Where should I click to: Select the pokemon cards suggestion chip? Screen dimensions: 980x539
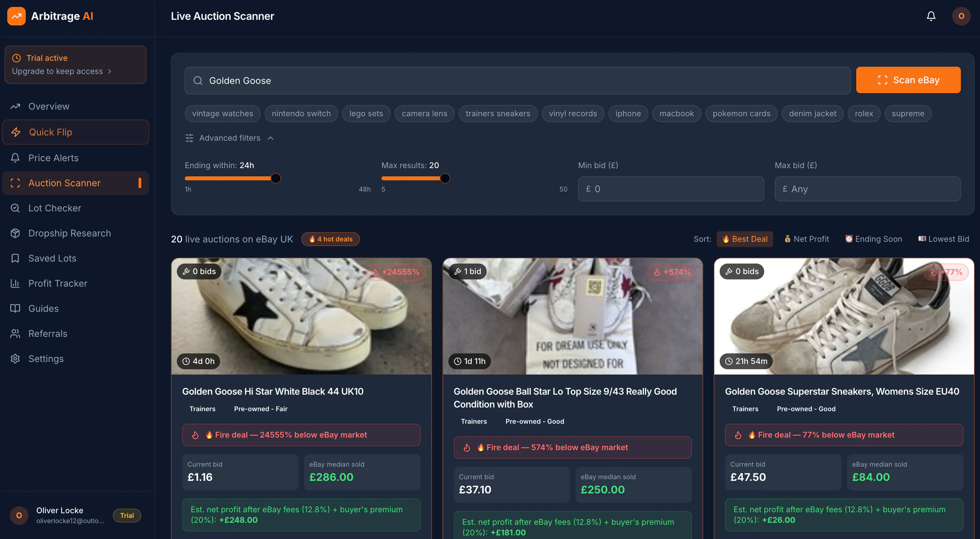pos(741,114)
